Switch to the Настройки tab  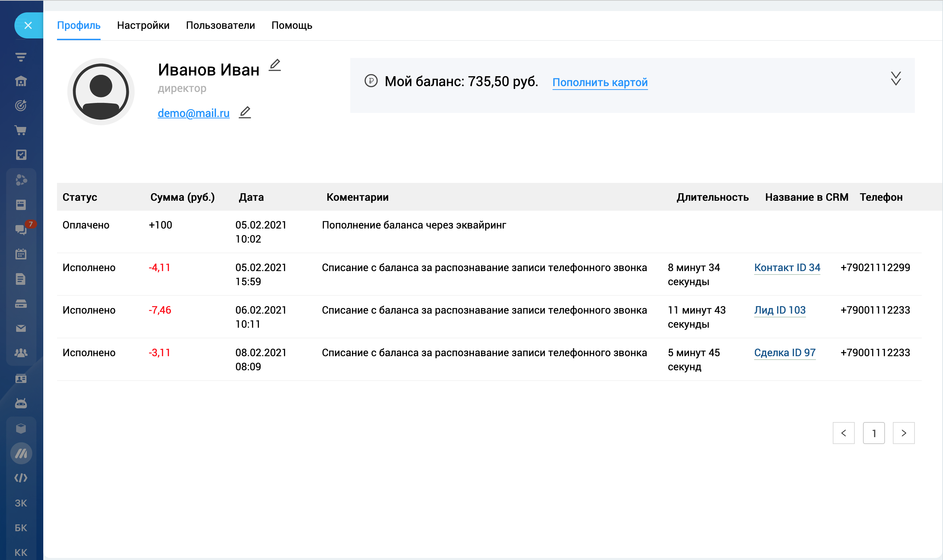143,25
